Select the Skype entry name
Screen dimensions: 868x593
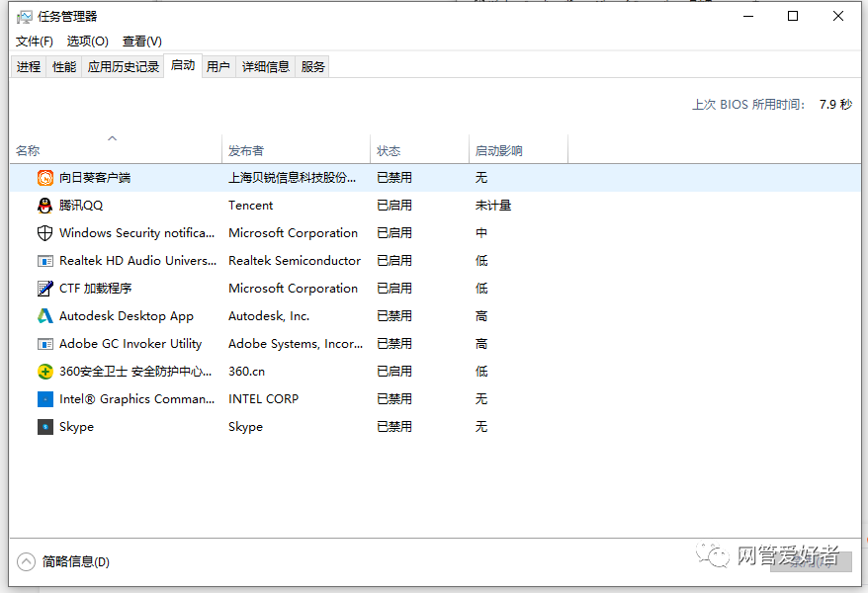pyautogui.click(x=76, y=427)
